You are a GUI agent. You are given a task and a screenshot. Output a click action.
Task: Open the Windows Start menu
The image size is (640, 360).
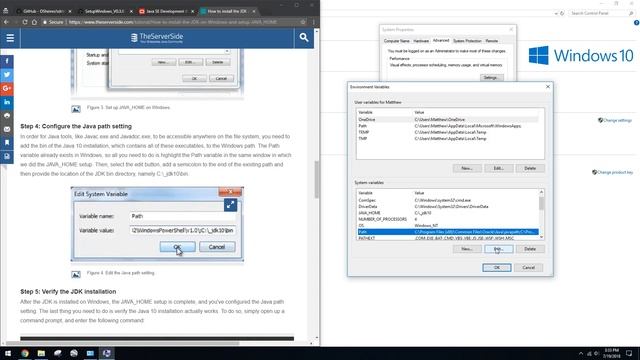[x=8, y=353]
